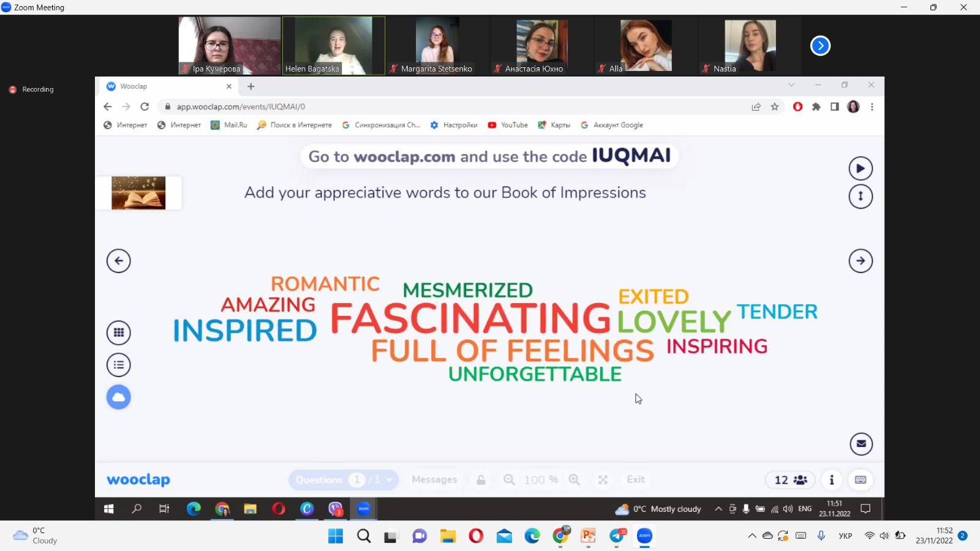Switch to the Wooclap browser tab
The height and width of the screenshot is (551, 980).
tap(165, 86)
